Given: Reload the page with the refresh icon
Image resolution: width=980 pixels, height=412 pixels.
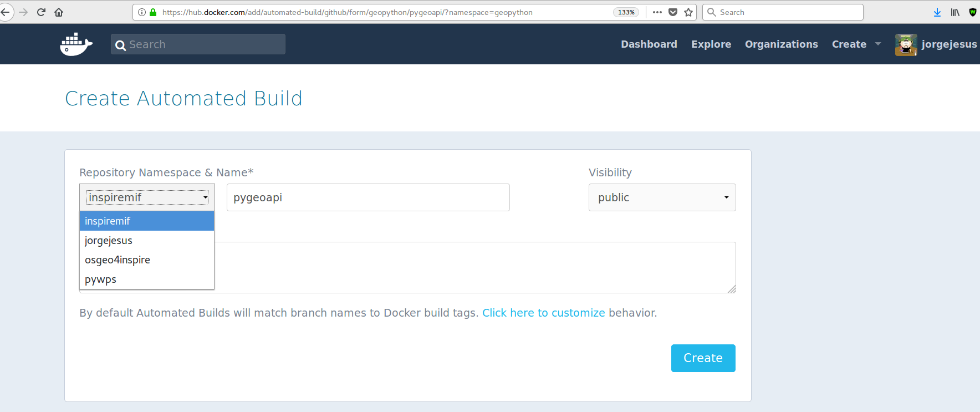Looking at the screenshot, I should (41, 12).
